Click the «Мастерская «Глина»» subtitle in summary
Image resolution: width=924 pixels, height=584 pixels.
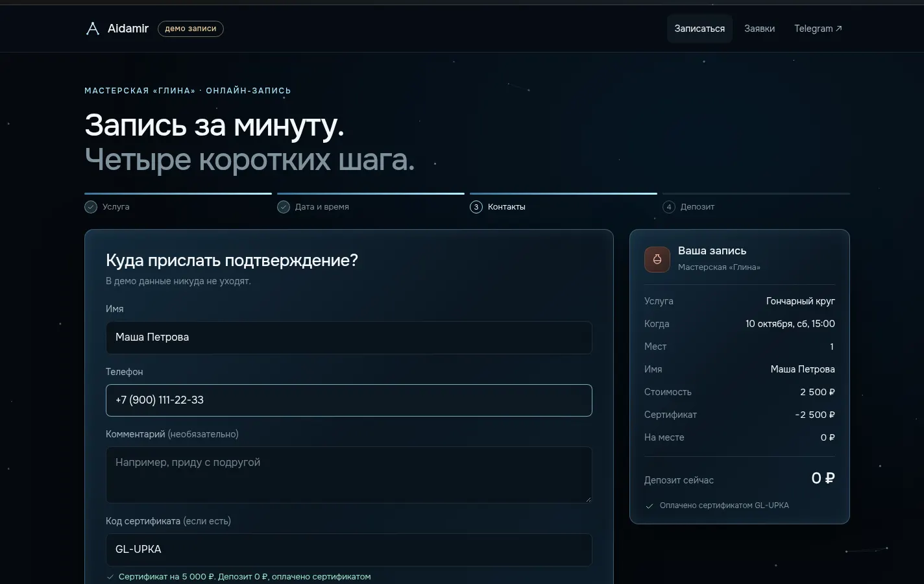click(x=719, y=267)
